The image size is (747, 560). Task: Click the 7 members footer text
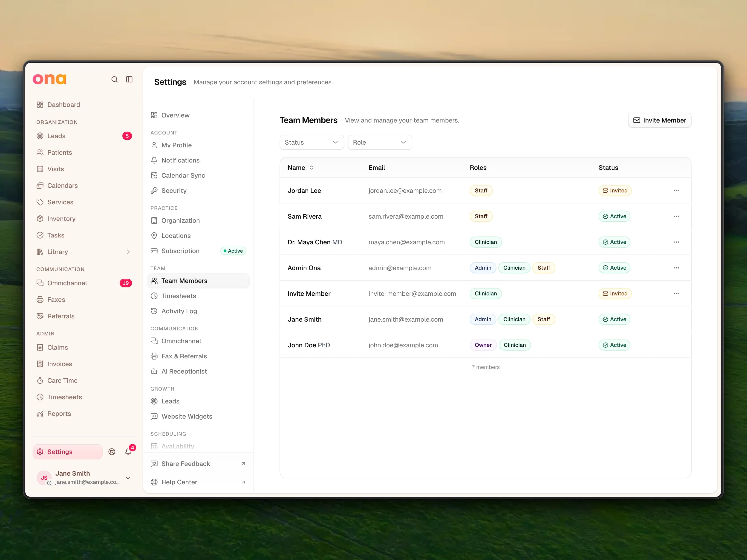485,367
